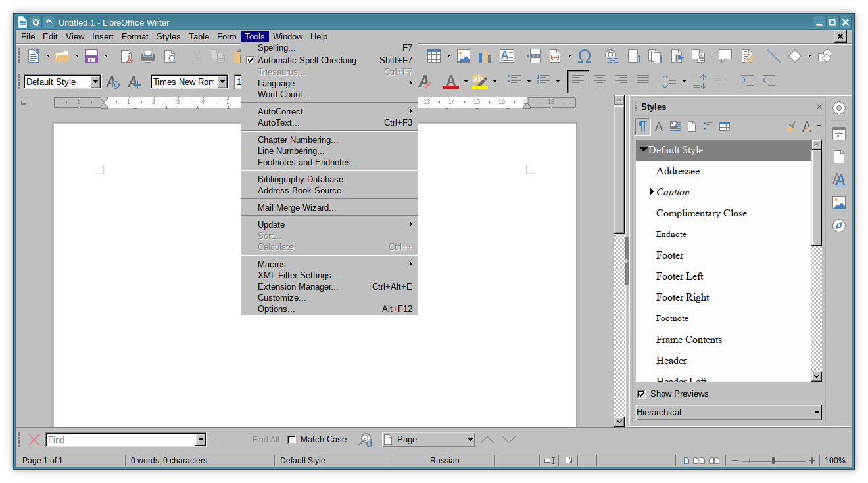Decrease paragraph indent
Image resolution: width=868 pixels, height=483 pixels.
(x=769, y=82)
